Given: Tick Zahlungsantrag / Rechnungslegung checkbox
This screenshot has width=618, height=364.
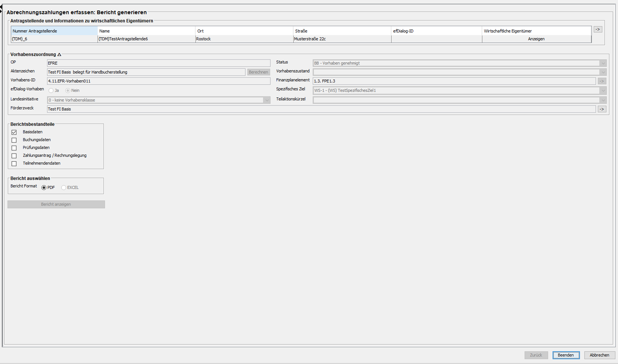Looking at the screenshot, I should (x=14, y=156).
